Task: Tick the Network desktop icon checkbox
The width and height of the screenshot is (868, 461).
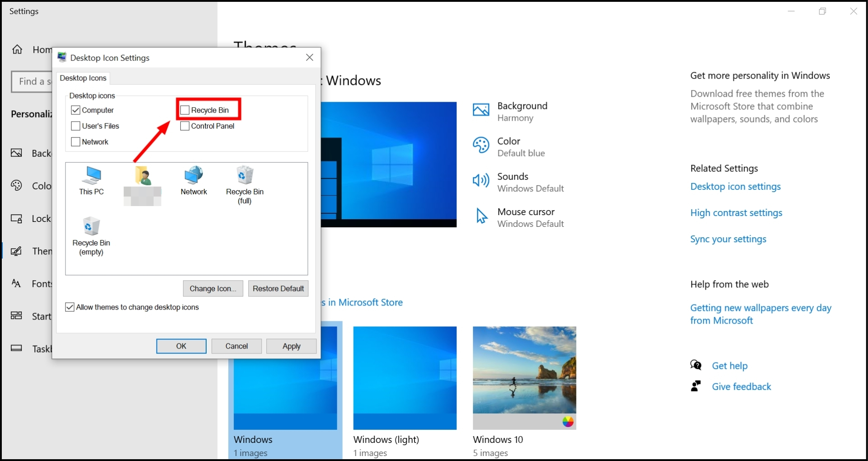Action: coord(75,142)
